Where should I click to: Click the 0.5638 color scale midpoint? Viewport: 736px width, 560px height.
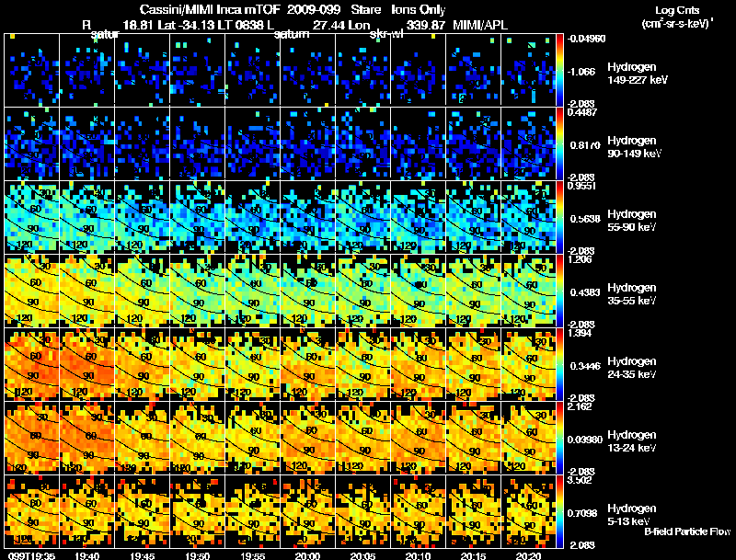click(585, 219)
